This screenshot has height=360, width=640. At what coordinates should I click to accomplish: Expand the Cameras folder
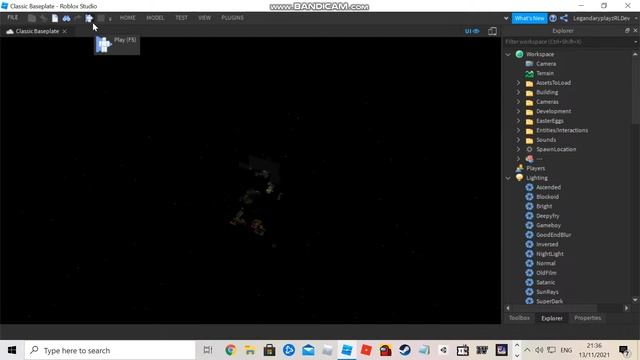pos(518,102)
